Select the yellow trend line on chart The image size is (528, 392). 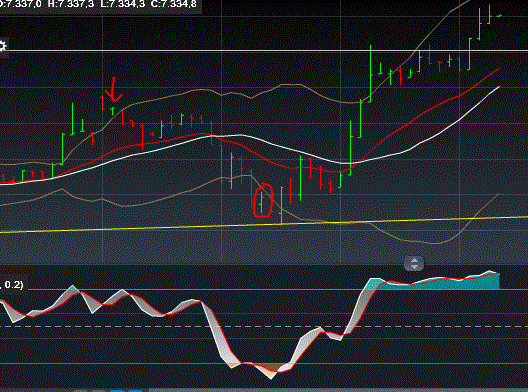[x=264, y=225]
